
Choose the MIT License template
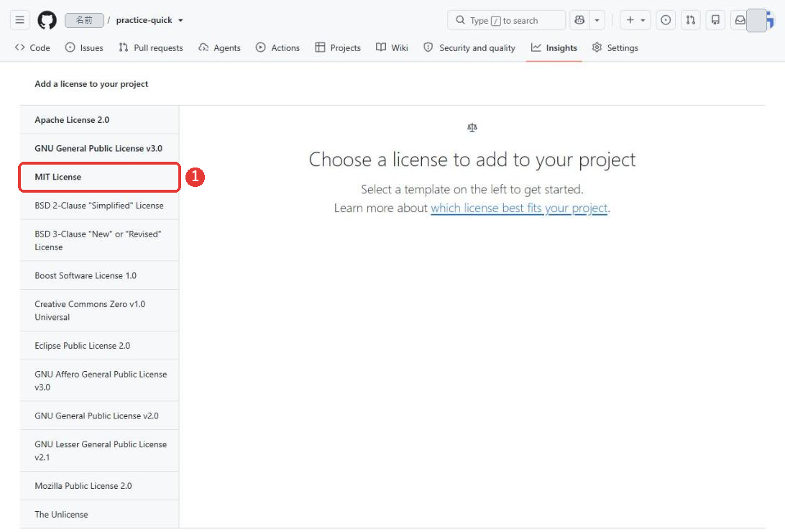[x=99, y=177]
